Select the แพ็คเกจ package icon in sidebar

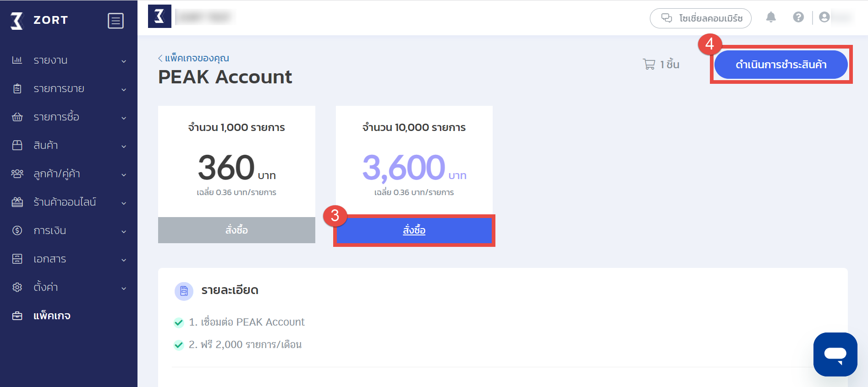(x=17, y=316)
